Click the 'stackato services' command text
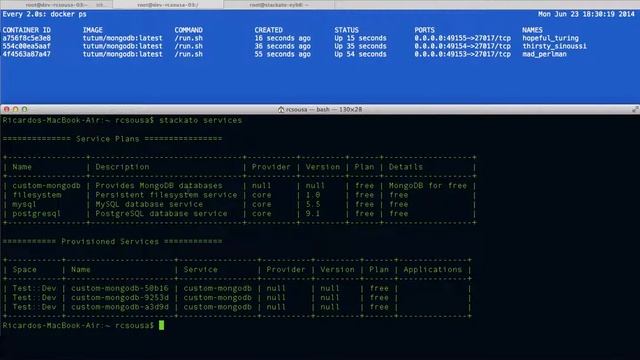Viewport: 640px width, 360px height. point(200,120)
